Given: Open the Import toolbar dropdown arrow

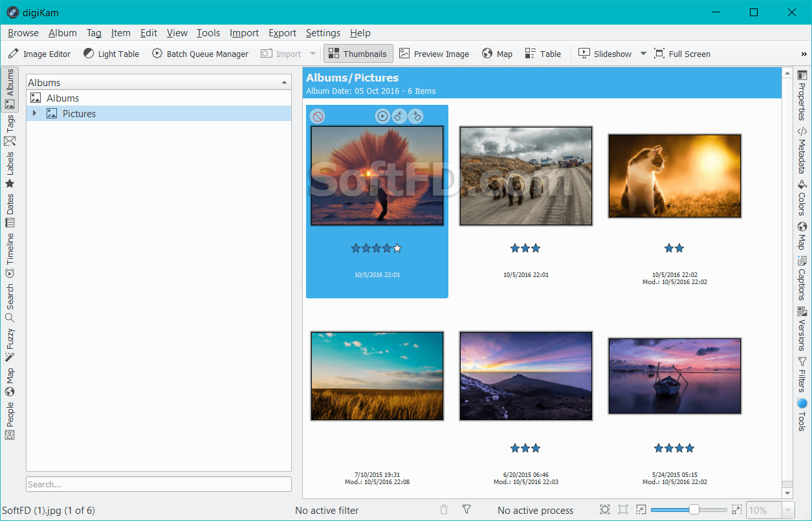Looking at the screenshot, I should (x=313, y=54).
